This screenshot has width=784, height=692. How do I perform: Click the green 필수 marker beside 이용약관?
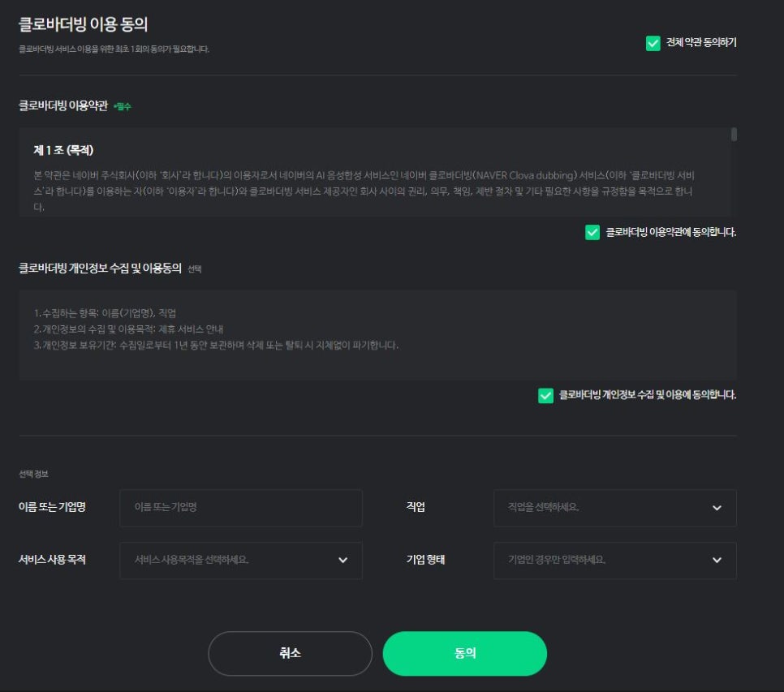click(x=122, y=106)
